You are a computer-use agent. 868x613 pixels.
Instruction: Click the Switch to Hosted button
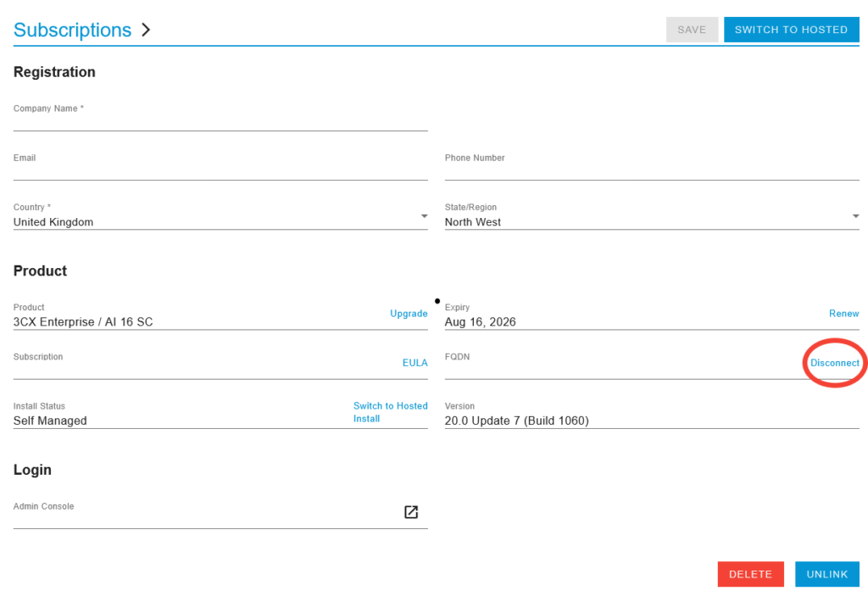pyautogui.click(x=791, y=30)
